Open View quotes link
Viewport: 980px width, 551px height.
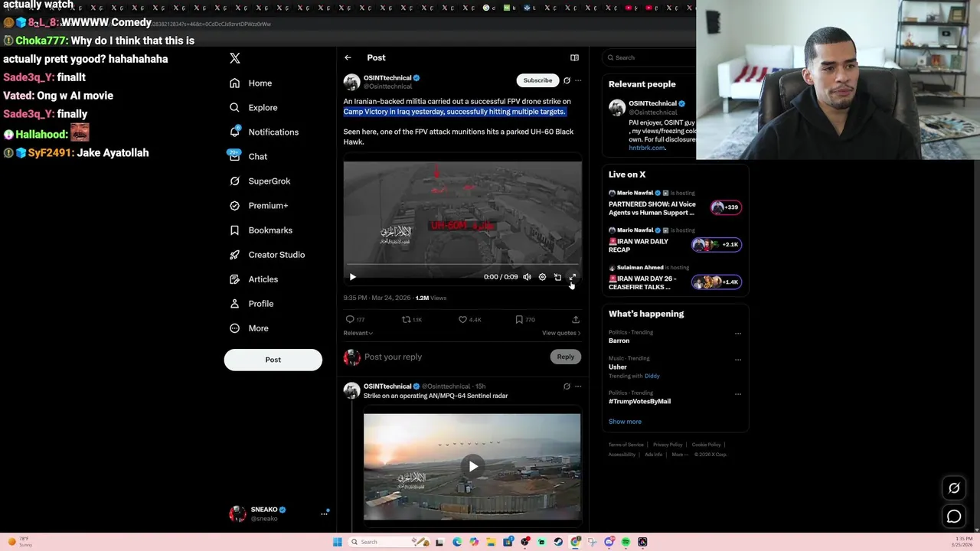coord(561,333)
